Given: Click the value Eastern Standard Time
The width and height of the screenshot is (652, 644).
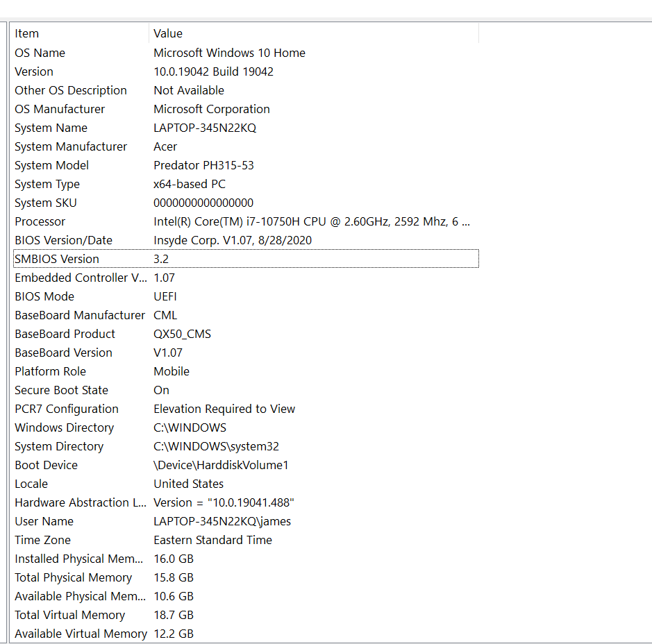Looking at the screenshot, I should tap(213, 540).
